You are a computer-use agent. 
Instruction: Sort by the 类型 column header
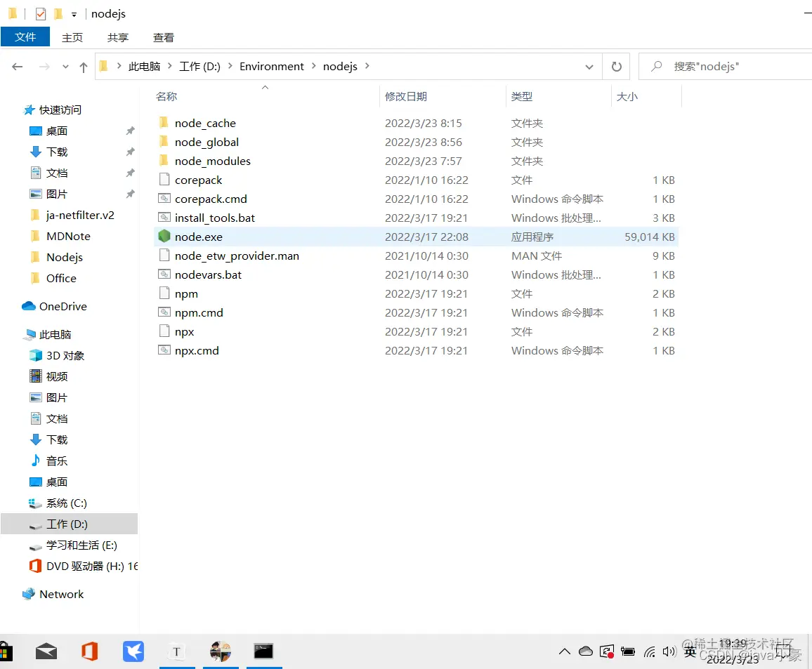pos(558,96)
